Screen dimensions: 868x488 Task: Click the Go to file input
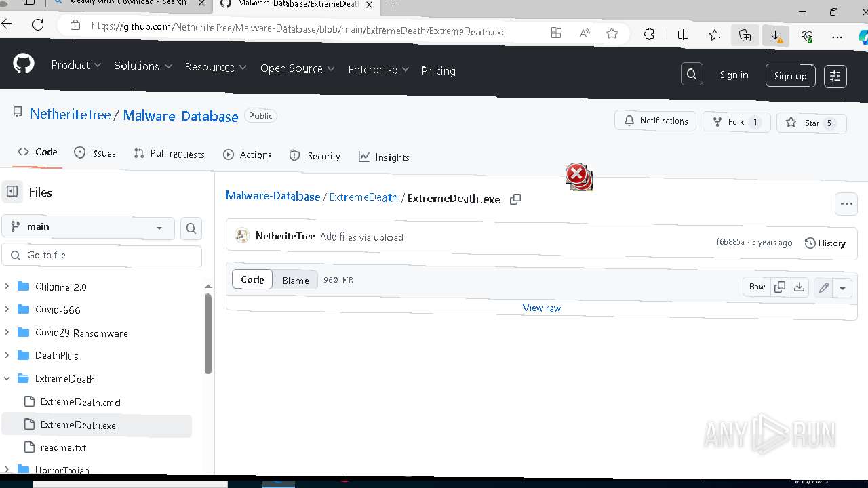[102, 256]
